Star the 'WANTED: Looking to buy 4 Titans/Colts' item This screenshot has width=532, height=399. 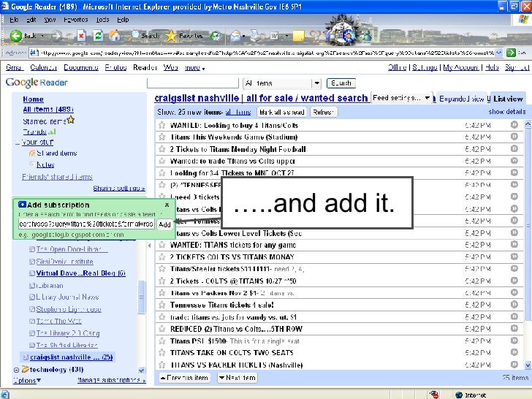click(x=161, y=125)
